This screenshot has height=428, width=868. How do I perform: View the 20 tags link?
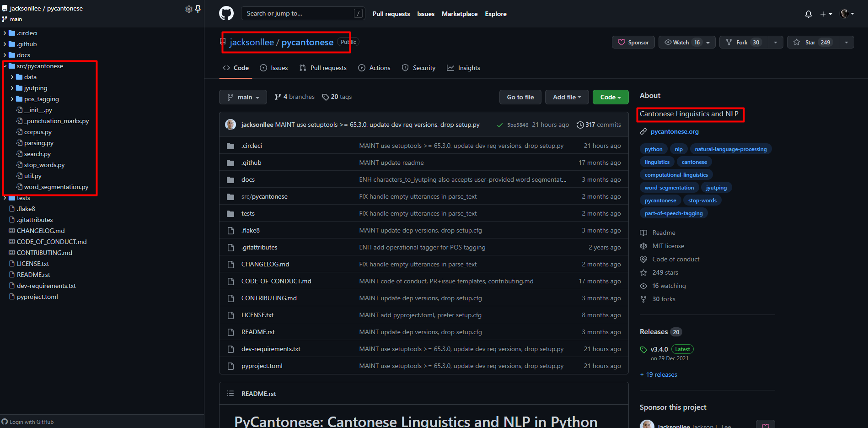337,97
